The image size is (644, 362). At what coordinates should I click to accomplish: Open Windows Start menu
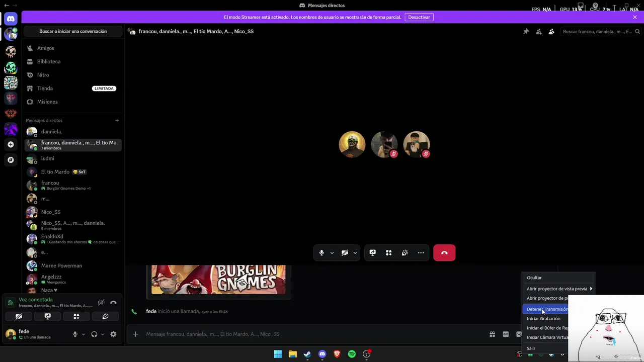[x=278, y=354]
